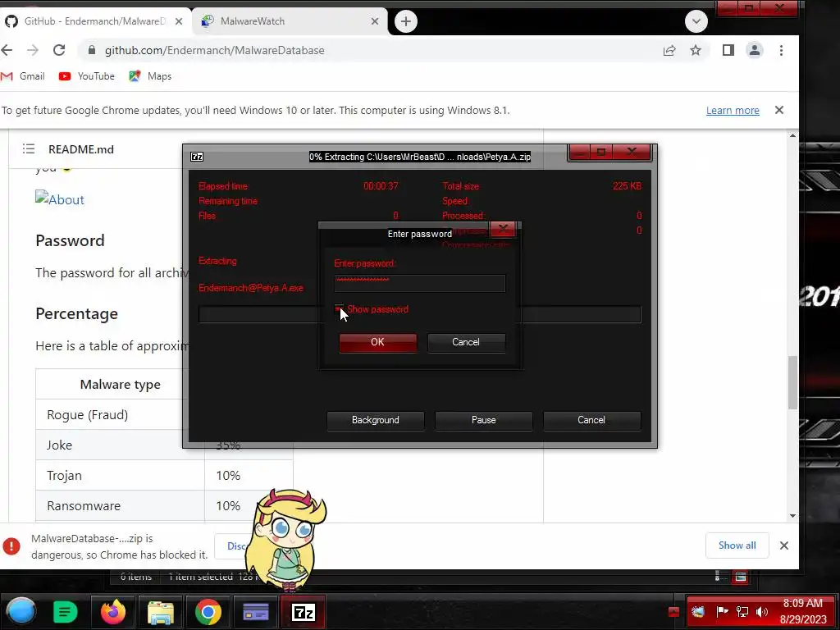Image resolution: width=840 pixels, height=630 pixels.
Task: Open File Explorer from the taskbar
Action: [161, 612]
